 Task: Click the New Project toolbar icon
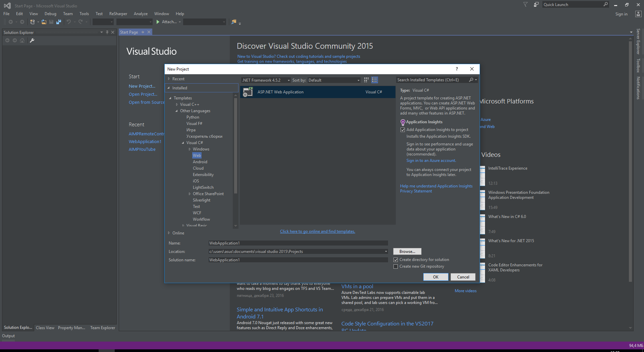pos(32,22)
